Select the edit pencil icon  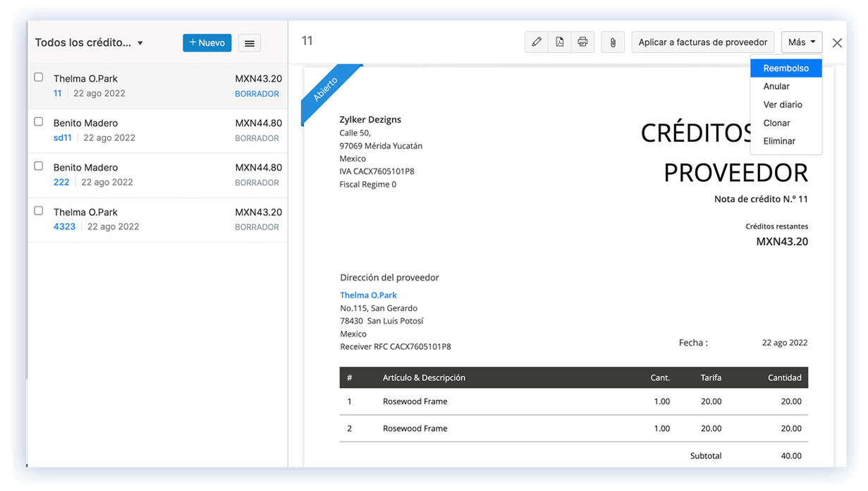click(537, 42)
